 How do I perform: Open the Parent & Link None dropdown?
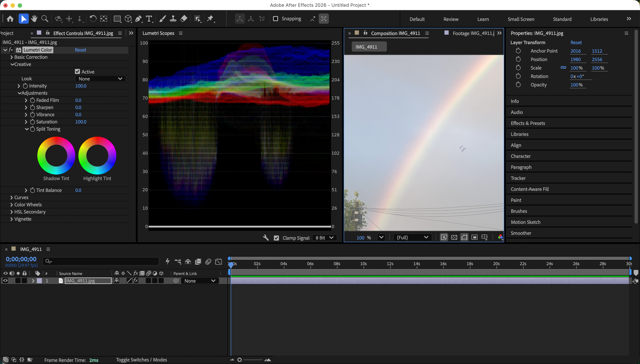click(x=200, y=281)
